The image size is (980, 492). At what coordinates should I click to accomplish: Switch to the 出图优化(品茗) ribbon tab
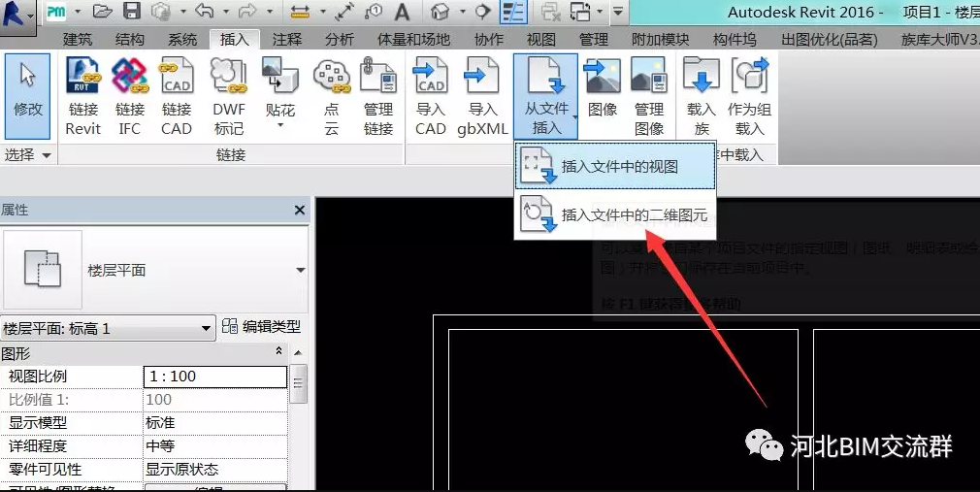pos(830,40)
